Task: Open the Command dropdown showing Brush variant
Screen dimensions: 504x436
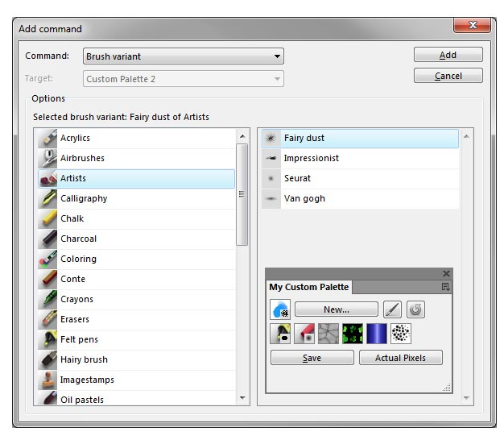Action: tap(184, 56)
